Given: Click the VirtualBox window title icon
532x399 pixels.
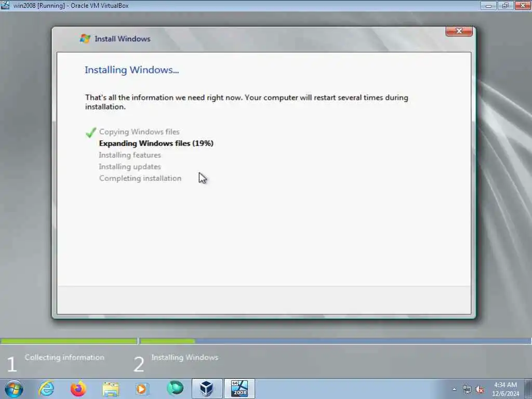Looking at the screenshot, I should click(5, 5).
